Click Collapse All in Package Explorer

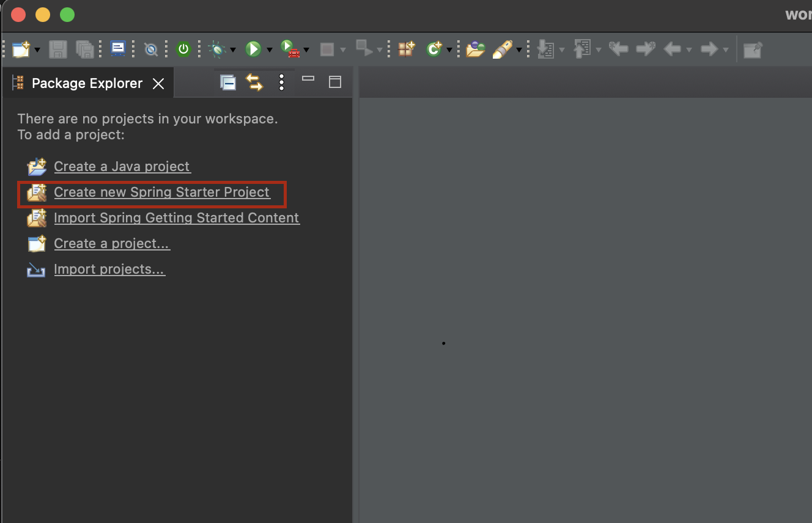pos(228,82)
